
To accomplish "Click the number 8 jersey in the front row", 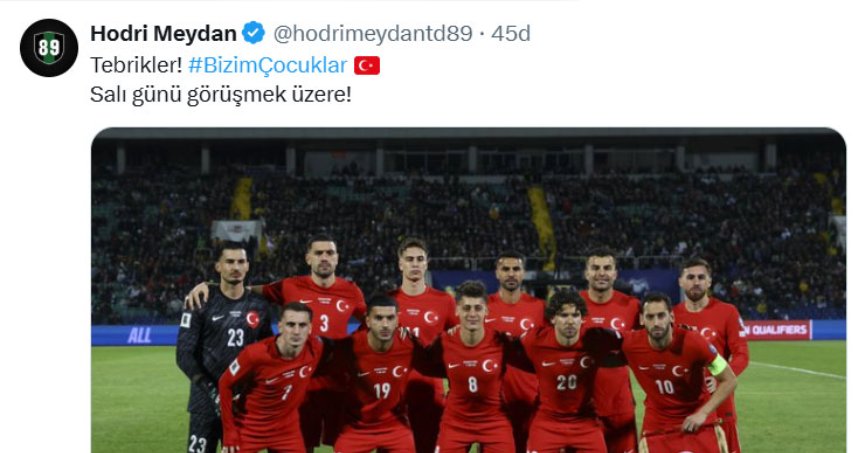I will [x=473, y=385].
